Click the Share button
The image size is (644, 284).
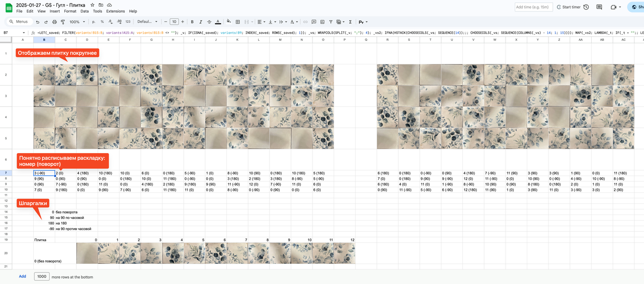click(x=636, y=7)
